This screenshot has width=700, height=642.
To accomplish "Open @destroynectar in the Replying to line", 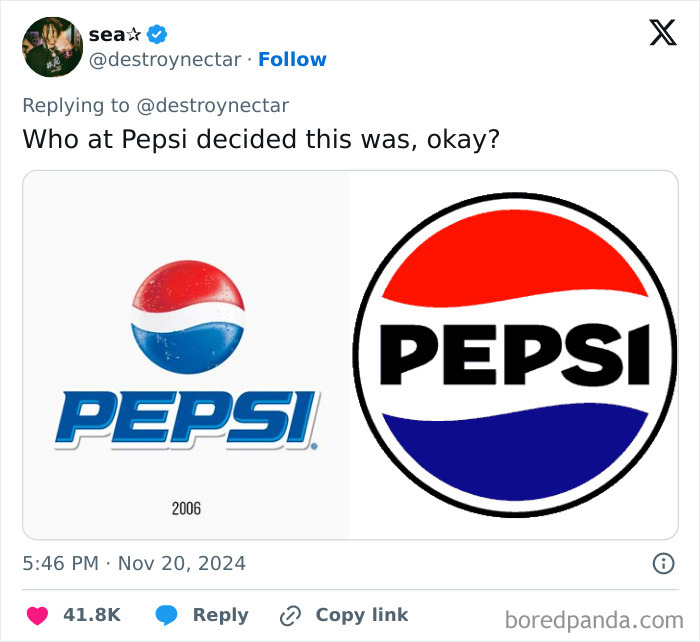I will pyautogui.click(x=212, y=105).
